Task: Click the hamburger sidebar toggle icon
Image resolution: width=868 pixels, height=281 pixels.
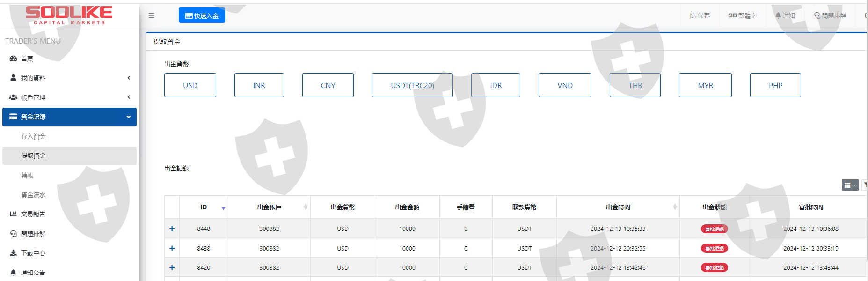Action: click(151, 15)
